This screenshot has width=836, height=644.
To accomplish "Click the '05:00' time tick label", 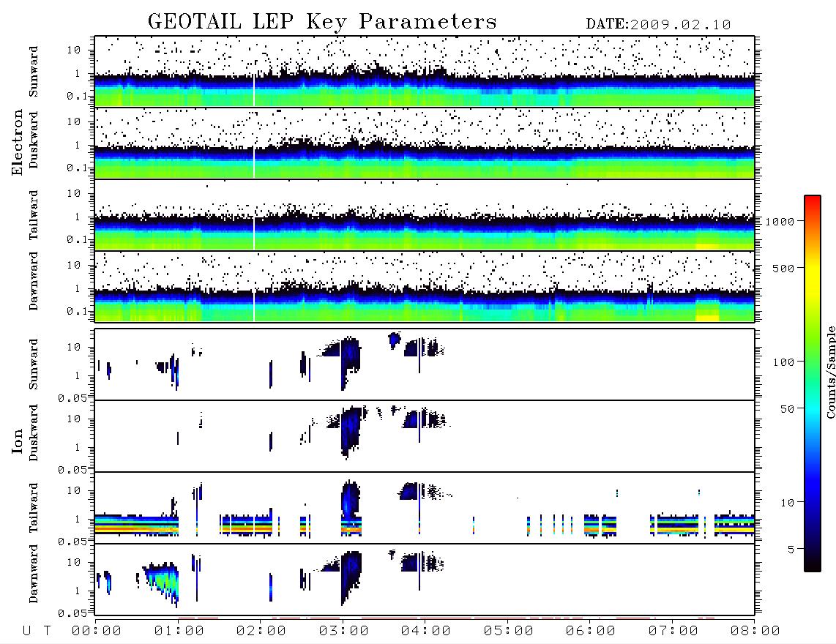I will pyautogui.click(x=509, y=632).
